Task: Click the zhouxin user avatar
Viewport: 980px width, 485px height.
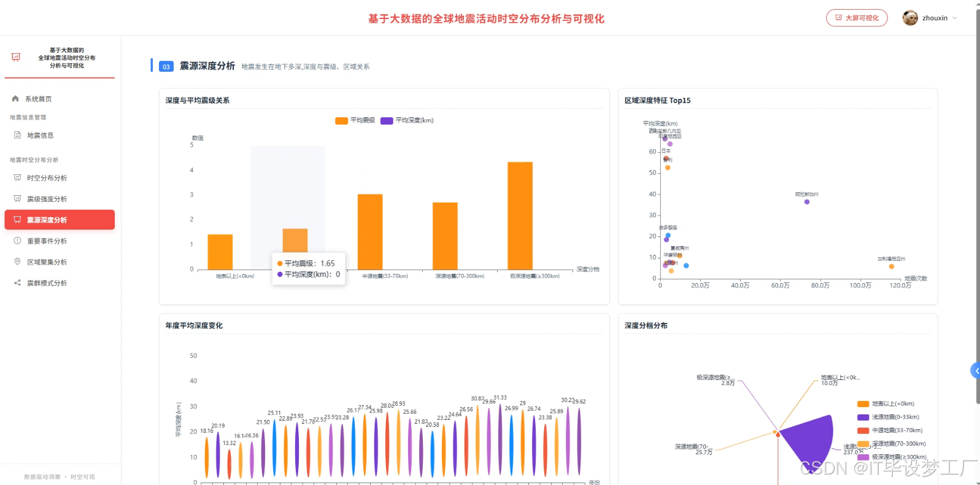Action: [910, 18]
